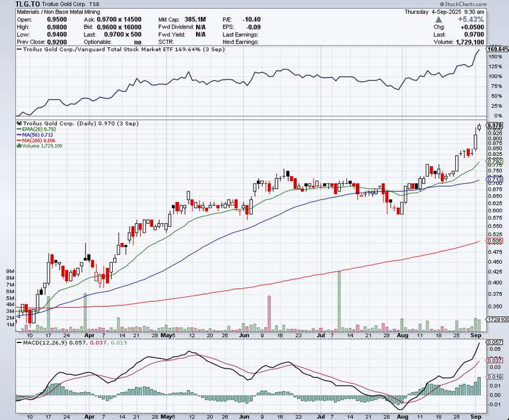
Task: Click the MACD(12,26,9) indicator legend
Action: coord(72,342)
